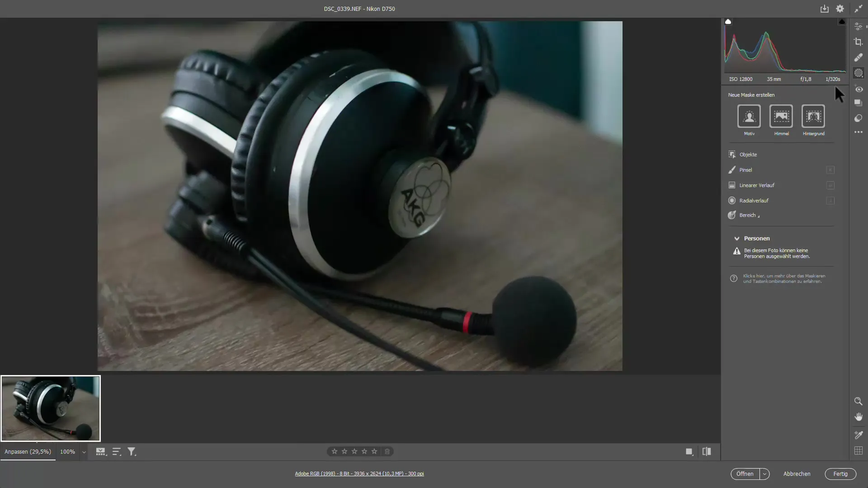Rate photo with one star

coord(335,451)
